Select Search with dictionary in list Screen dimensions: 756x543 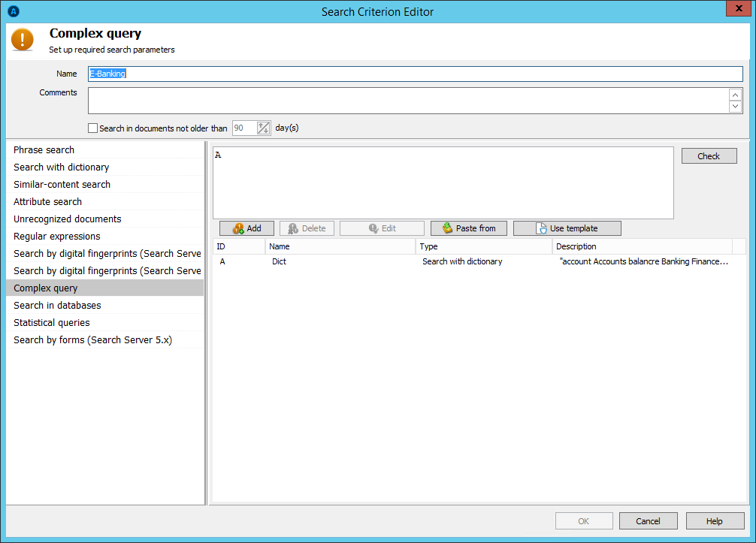[105, 167]
